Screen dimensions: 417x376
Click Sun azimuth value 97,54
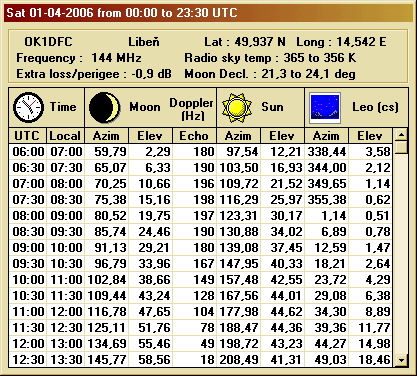(x=239, y=152)
